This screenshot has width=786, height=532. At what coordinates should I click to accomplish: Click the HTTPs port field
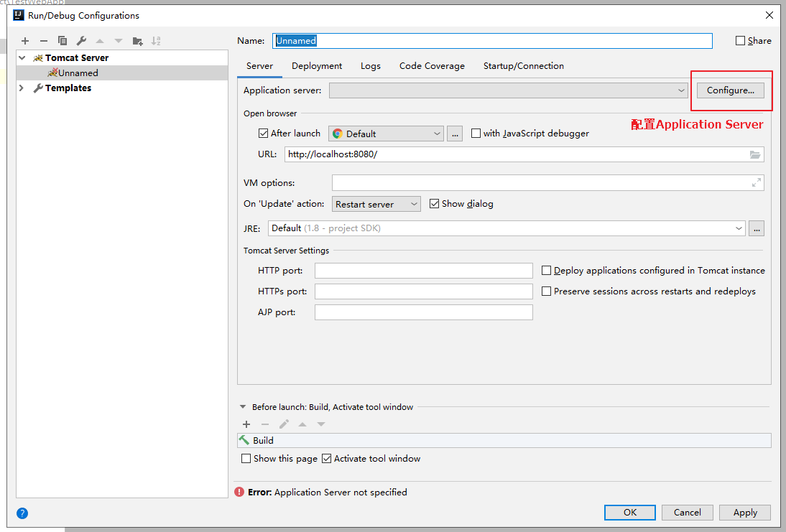pyautogui.click(x=424, y=291)
